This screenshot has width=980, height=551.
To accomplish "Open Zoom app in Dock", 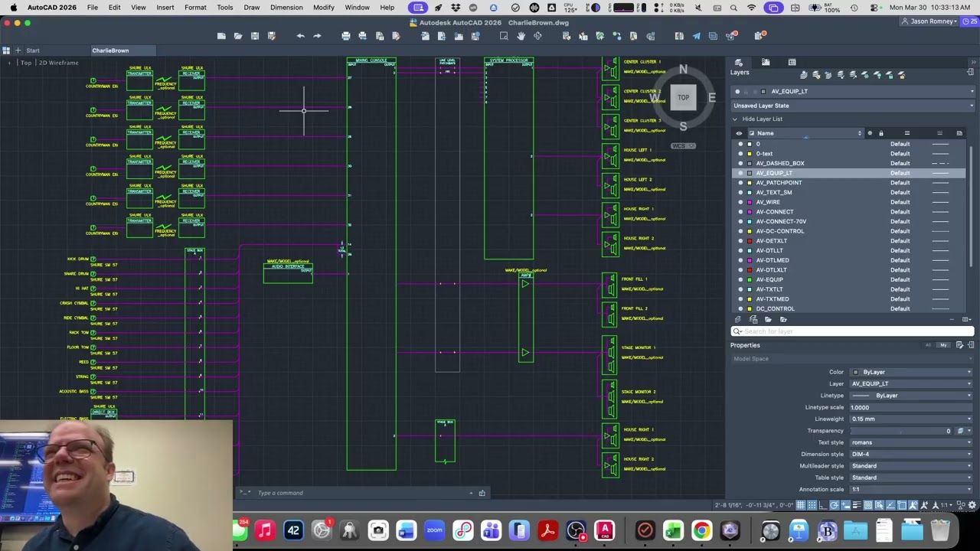I will coord(434,530).
